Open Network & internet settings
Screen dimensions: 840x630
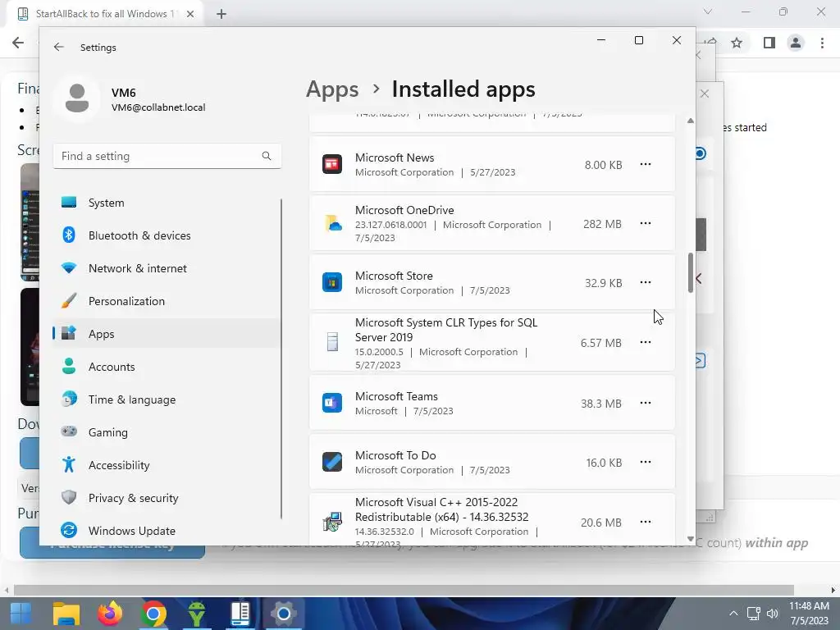(x=166, y=268)
